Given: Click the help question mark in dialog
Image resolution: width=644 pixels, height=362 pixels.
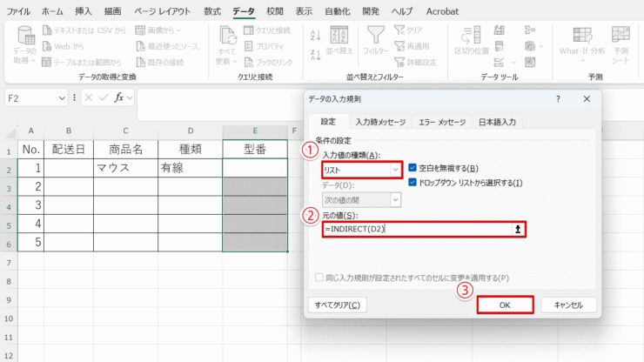Looking at the screenshot, I should (x=558, y=99).
